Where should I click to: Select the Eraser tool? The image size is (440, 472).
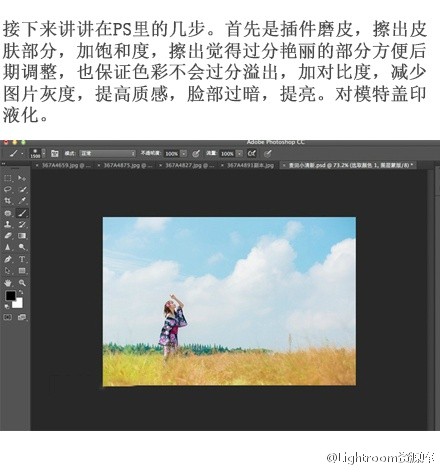8,236
